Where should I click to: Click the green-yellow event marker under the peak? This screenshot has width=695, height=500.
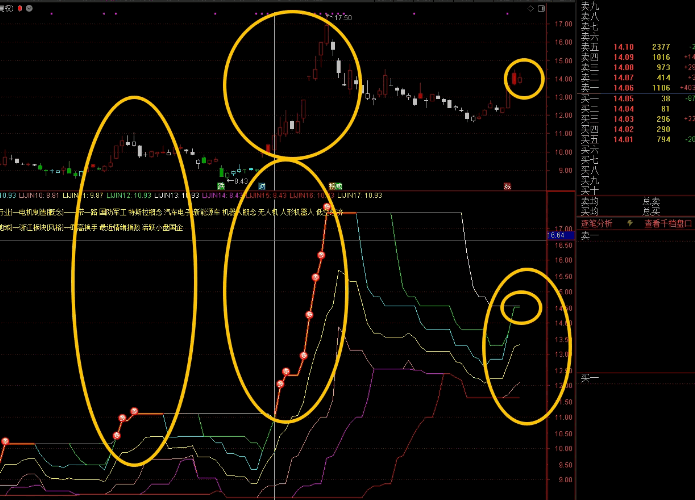336,186
